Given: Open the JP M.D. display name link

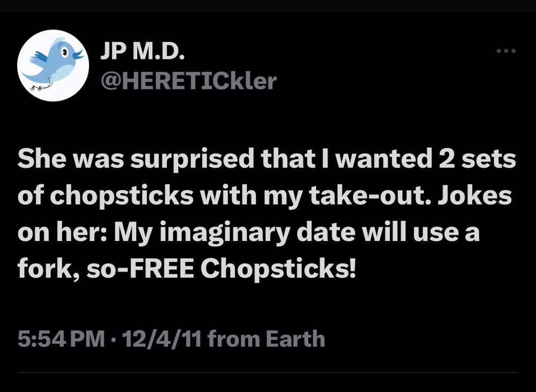Looking at the screenshot, I should coord(142,53).
